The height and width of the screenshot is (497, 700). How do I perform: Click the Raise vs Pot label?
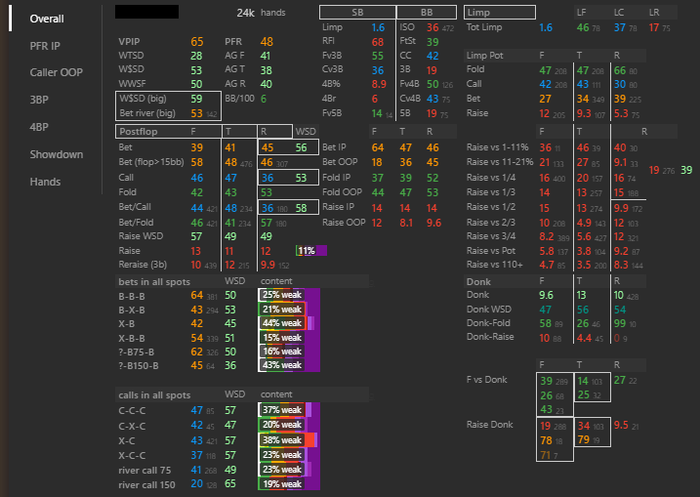(491, 251)
